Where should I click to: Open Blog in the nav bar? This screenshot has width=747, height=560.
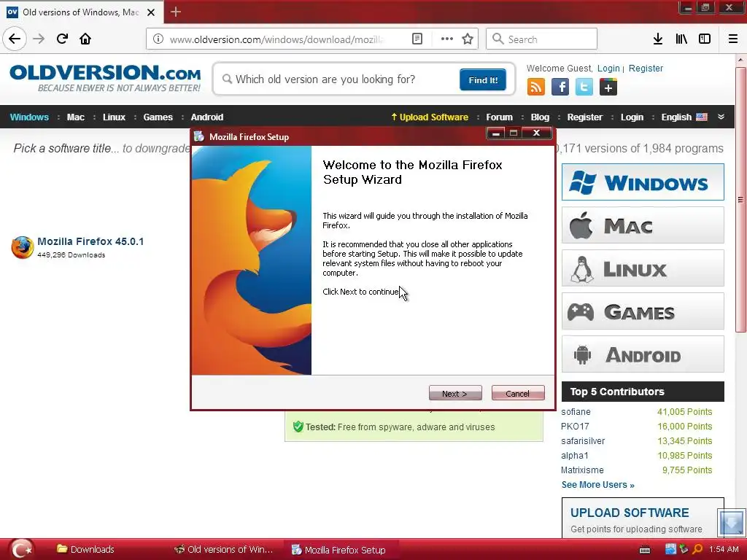coord(540,117)
